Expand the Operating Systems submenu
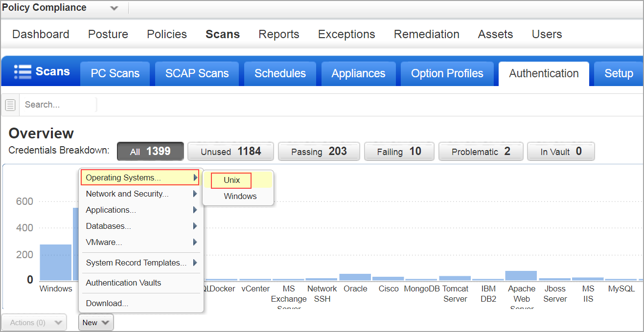644x332 pixels. click(x=140, y=177)
